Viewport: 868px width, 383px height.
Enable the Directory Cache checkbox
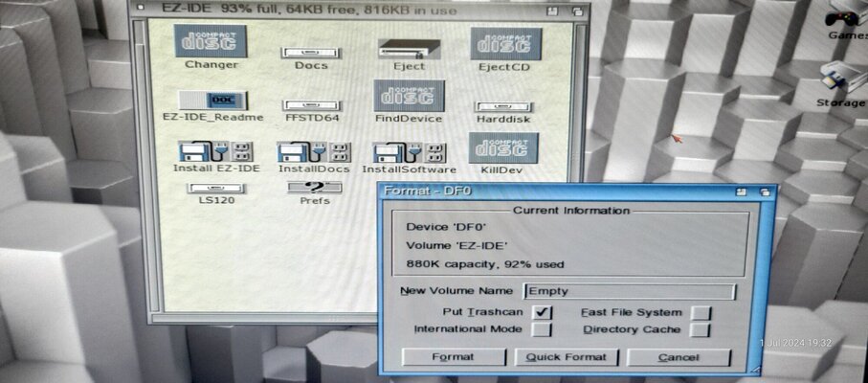tap(701, 329)
